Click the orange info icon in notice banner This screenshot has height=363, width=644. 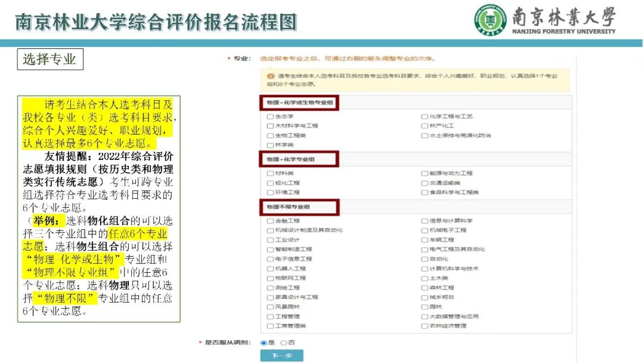(x=270, y=76)
